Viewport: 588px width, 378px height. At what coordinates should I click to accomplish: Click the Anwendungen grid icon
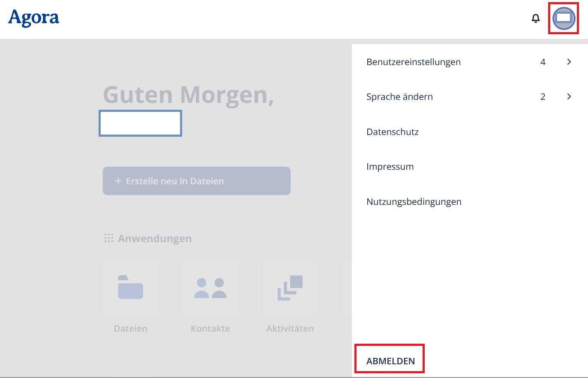(x=109, y=238)
